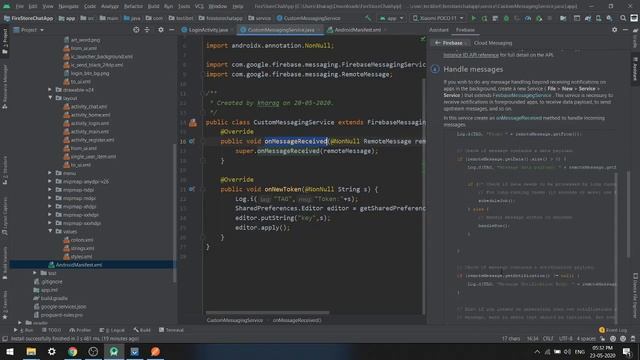Open Search Everywhere magnifier icon

pos(623,18)
